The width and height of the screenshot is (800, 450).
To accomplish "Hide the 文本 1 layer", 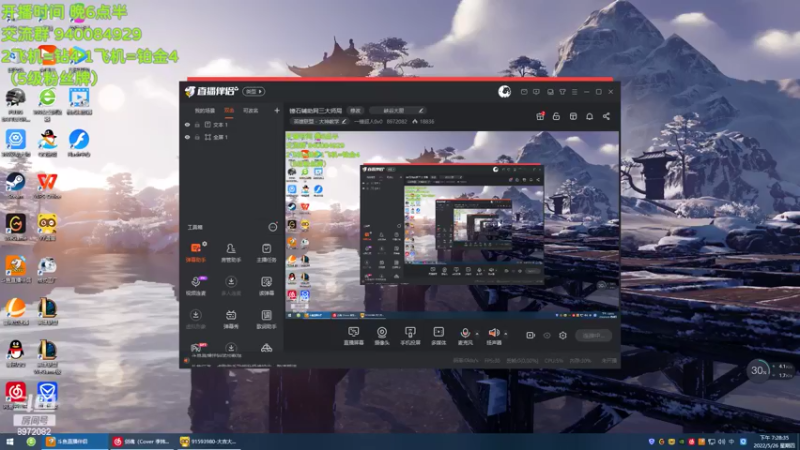I will click(x=187, y=124).
